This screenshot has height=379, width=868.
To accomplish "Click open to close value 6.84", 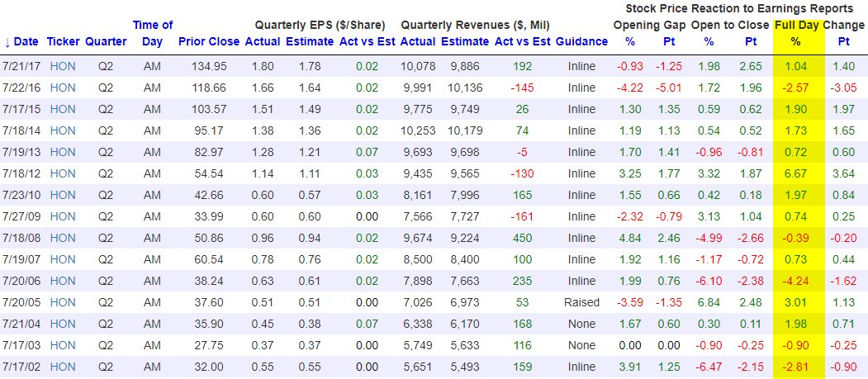I will pyautogui.click(x=709, y=303).
